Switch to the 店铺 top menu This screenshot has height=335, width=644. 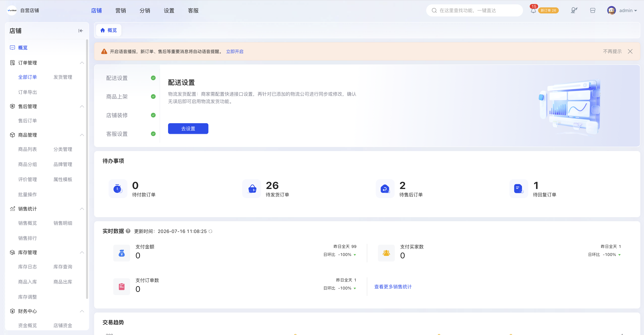[x=96, y=10]
